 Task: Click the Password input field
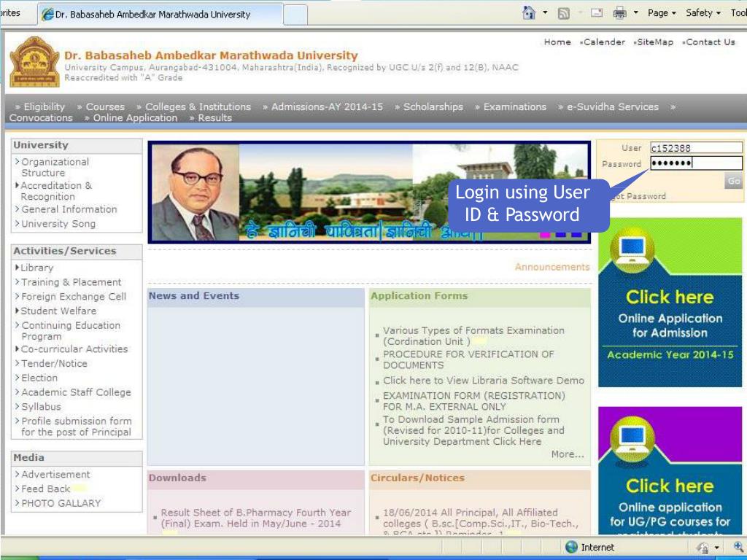click(x=696, y=163)
